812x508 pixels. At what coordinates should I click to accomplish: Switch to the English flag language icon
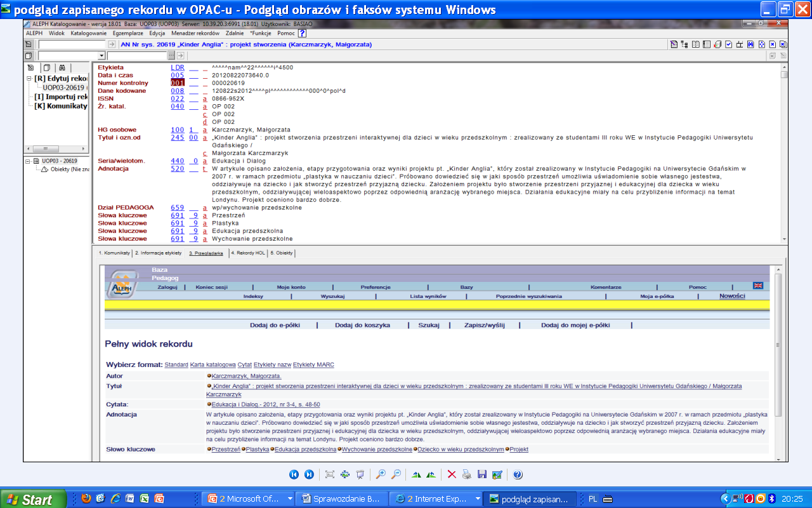click(758, 286)
